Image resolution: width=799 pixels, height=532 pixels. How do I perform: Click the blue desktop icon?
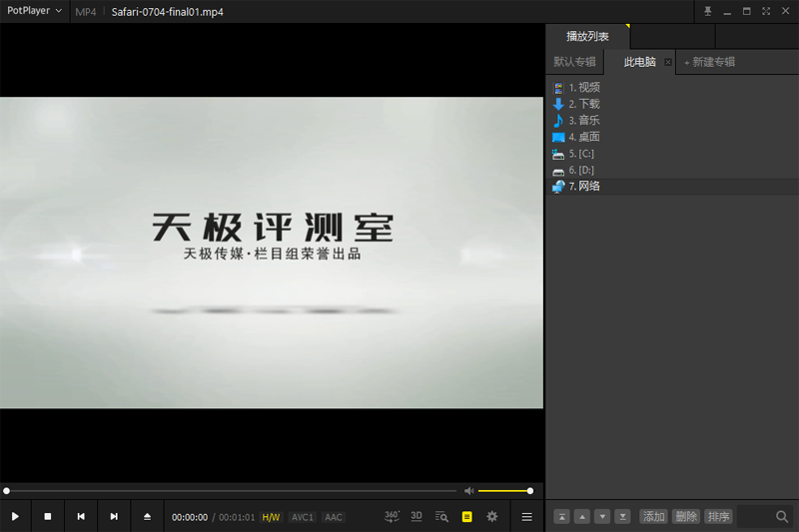point(558,138)
